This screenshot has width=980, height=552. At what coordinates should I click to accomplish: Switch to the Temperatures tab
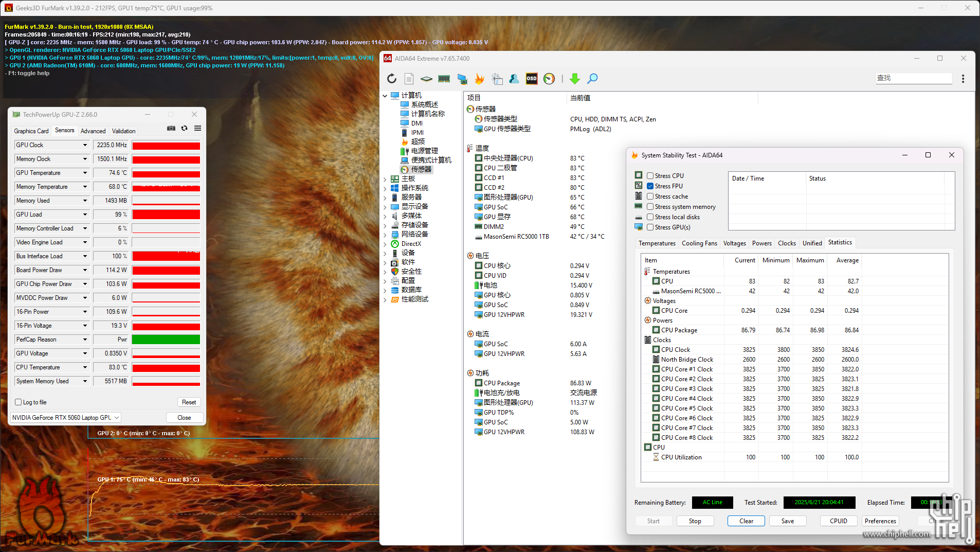tap(657, 243)
